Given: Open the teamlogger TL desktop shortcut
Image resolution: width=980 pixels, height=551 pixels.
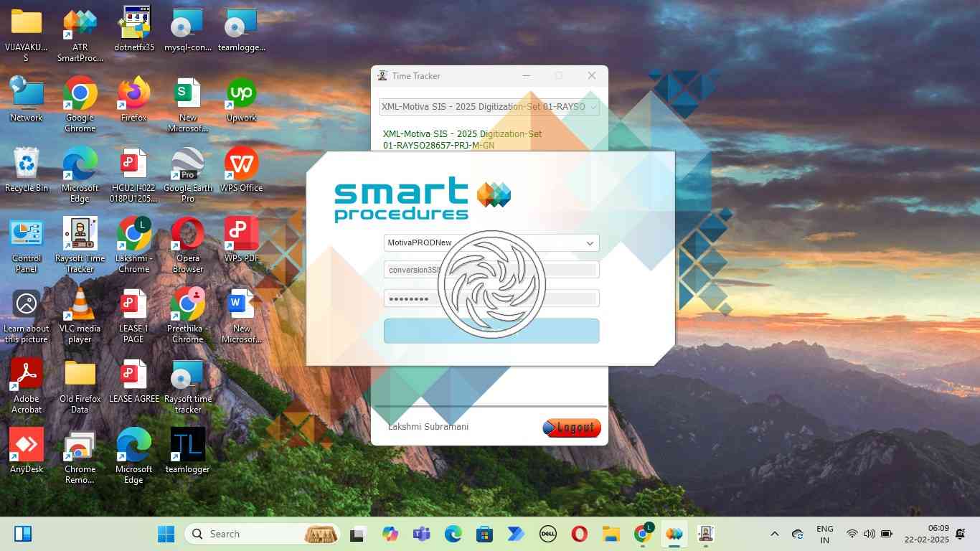Looking at the screenshot, I should pos(188,451).
